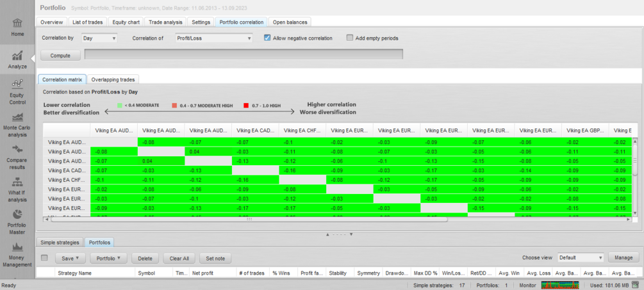Select the Portfolio correlation tab
The width and height of the screenshot is (644, 290).
coord(242,22)
